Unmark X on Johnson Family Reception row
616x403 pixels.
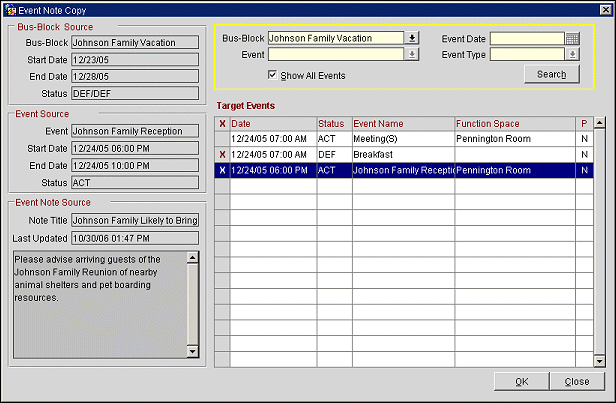point(222,171)
